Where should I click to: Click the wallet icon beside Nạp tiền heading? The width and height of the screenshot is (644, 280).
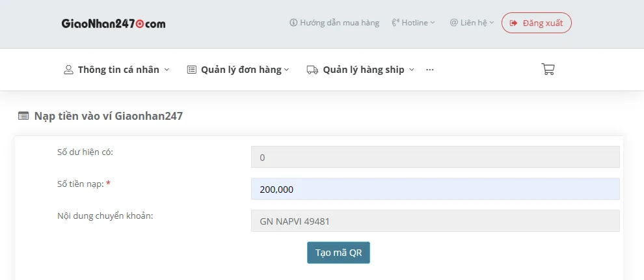[23, 116]
